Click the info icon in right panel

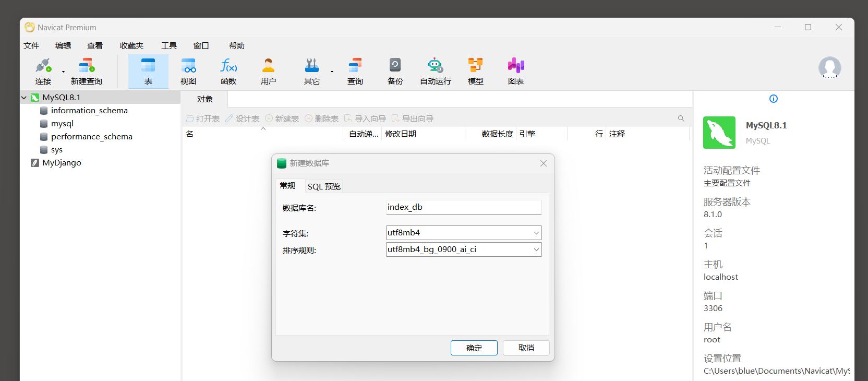(x=774, y=99)
